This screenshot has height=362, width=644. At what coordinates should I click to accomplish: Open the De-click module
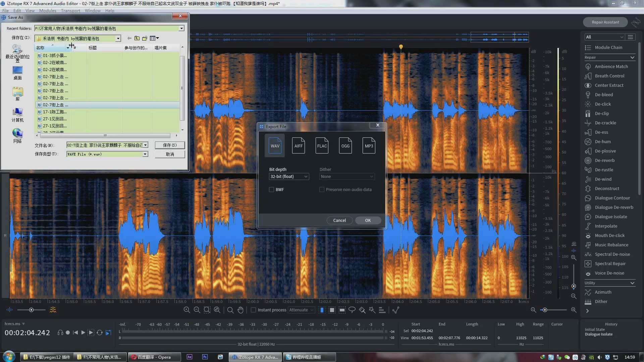coord(603,104)
